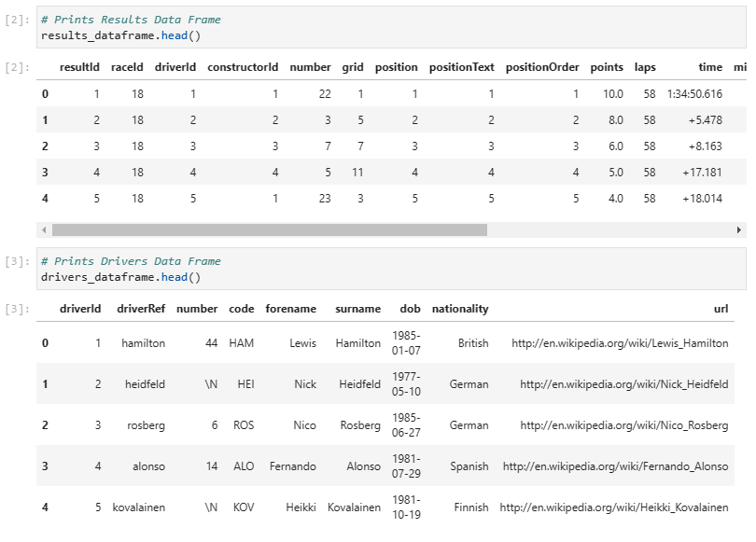Viewport: 756px width, 542px height.
Task: Click the Prints Results Data Frame comment
Action: [x=132, y=20]
